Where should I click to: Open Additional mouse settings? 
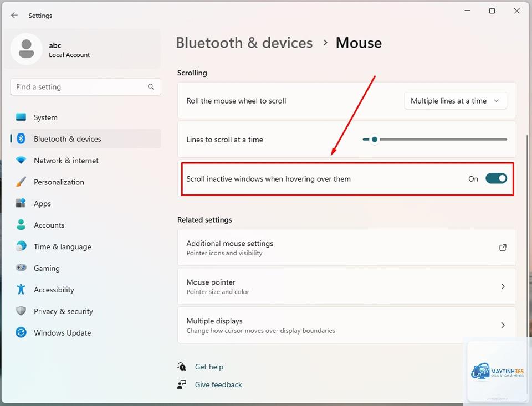[346, 248]
